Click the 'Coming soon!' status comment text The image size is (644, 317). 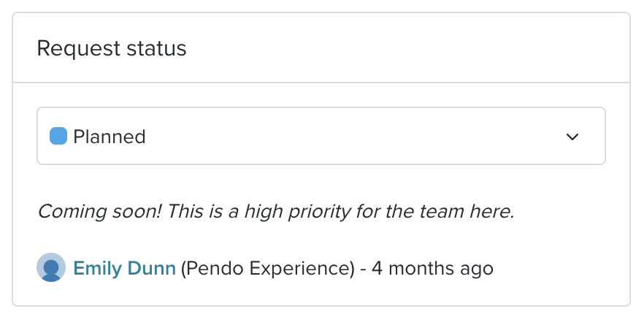(x=276, y=212)
